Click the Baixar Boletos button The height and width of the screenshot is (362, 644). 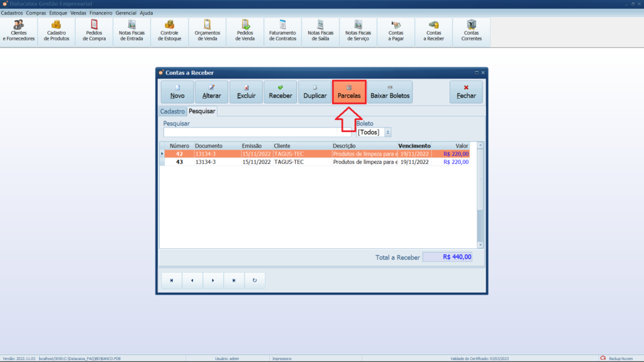(x=390, y=92)
